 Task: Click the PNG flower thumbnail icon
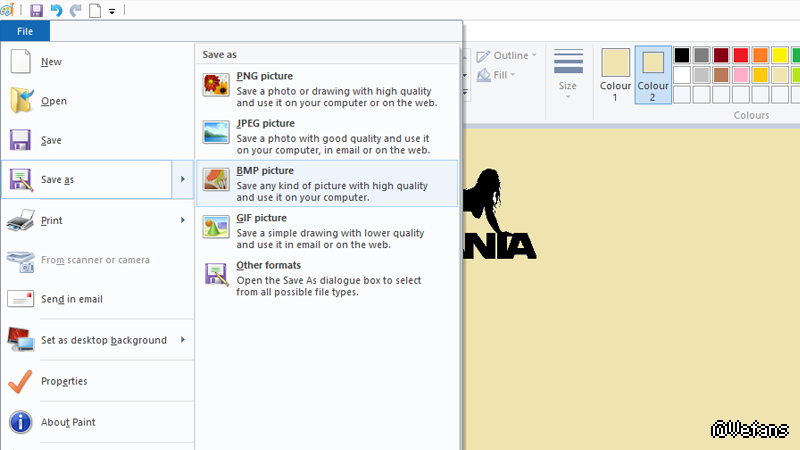pyautogui.click(x=216, y=85)
